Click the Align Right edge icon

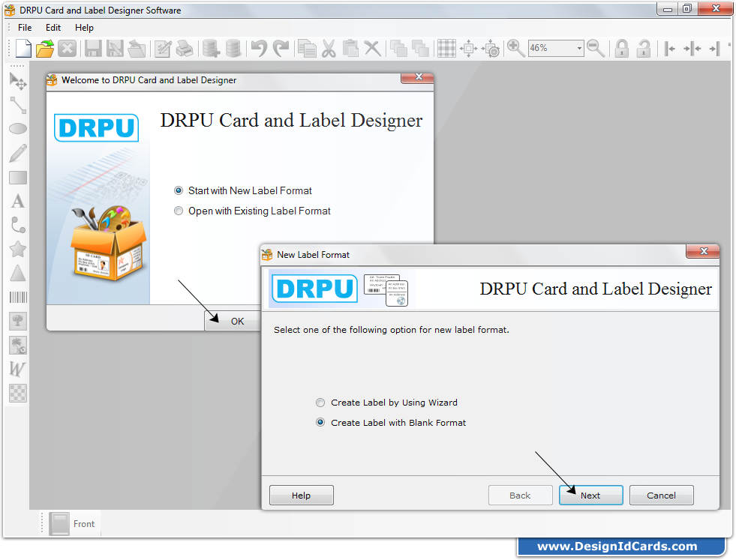click(714, 48)
